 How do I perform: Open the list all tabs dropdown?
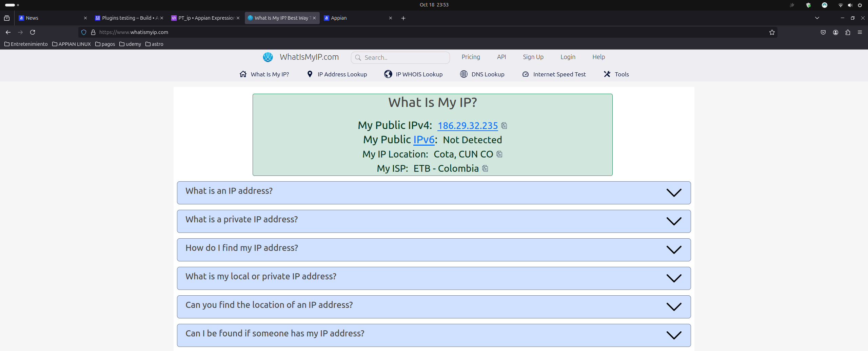[x=817, y=18]
